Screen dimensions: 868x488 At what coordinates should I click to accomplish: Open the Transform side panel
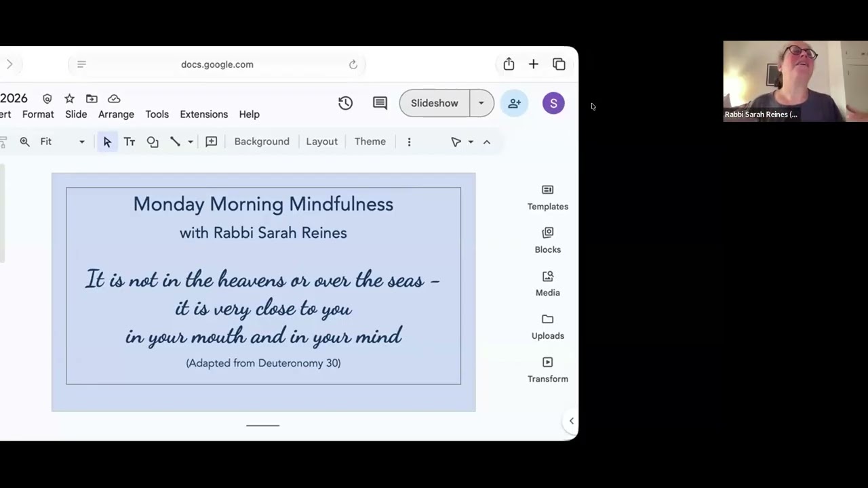tap(548, 370)
